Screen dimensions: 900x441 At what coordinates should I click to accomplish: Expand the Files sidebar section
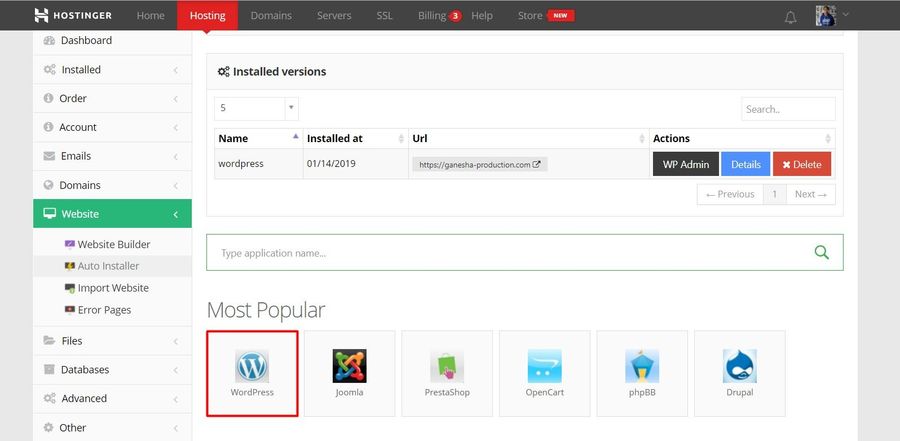pyautogui.click(x=112, y=341)
